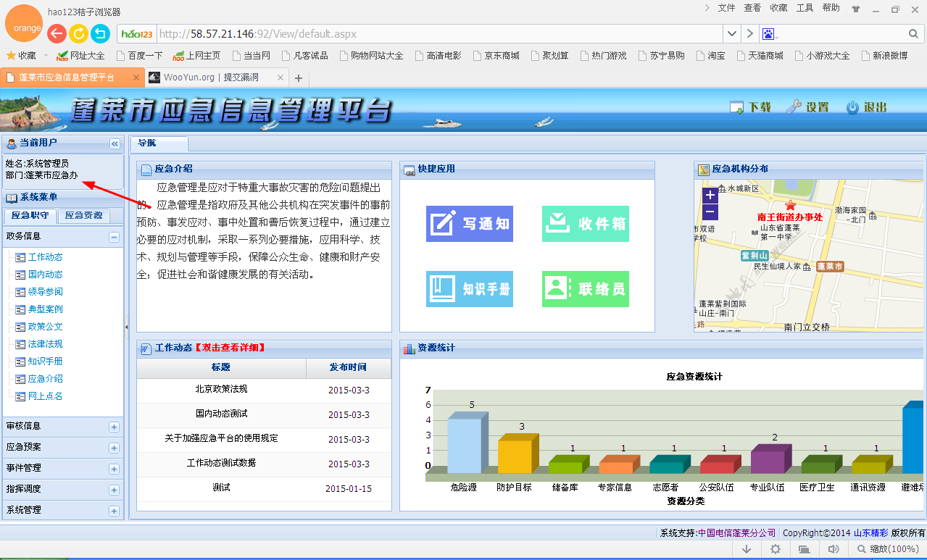Click the 专业队伍 purple chart bar

pos(771,459)
